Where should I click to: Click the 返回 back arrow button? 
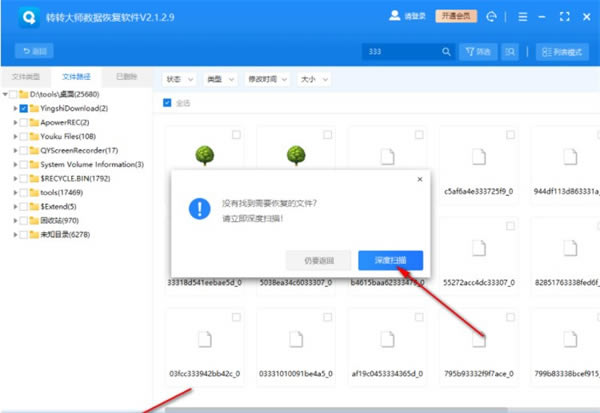coord(34,52)
